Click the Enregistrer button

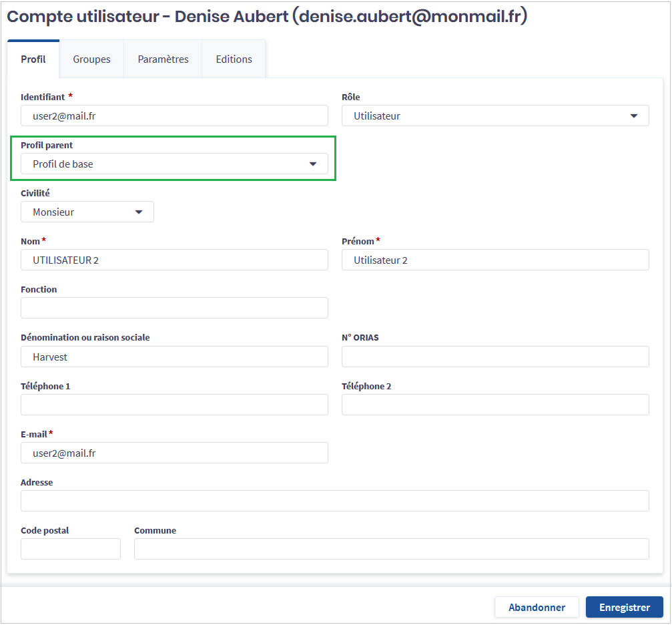(624, 607)
